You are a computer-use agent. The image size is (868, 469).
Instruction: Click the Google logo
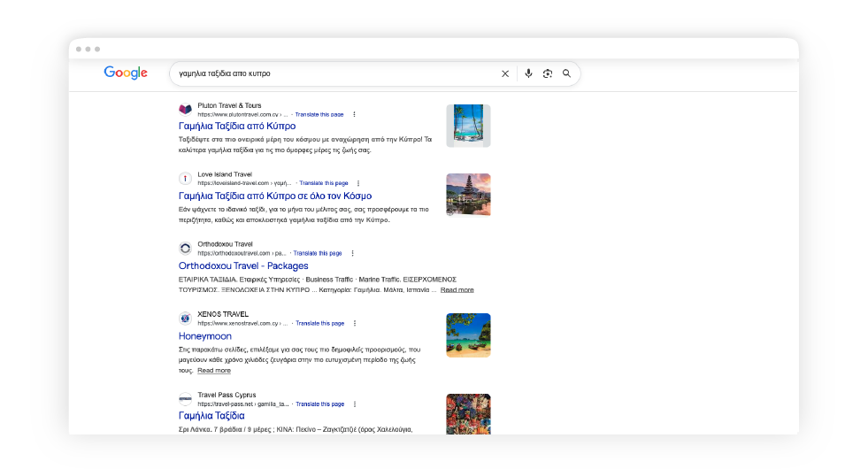(x=126, y=73)
